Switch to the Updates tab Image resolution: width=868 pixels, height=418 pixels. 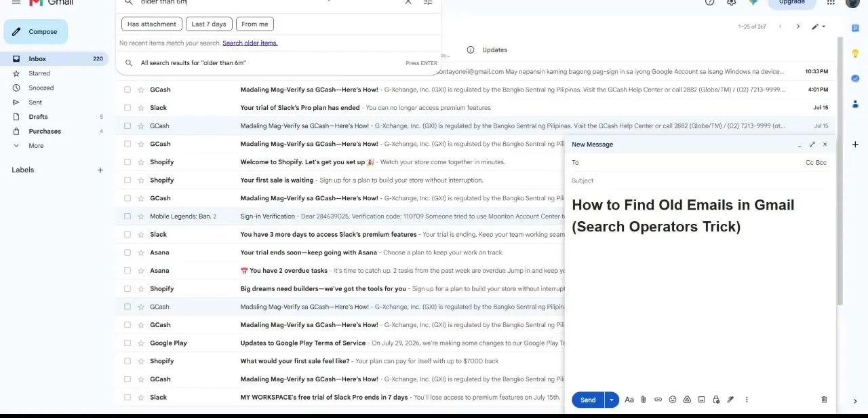(494, 50)
